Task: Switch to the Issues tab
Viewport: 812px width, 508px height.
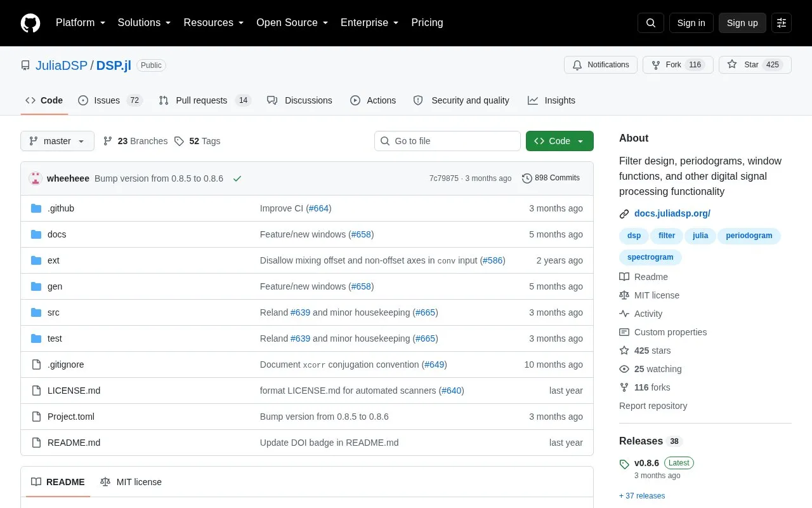Action: (110, 100)
